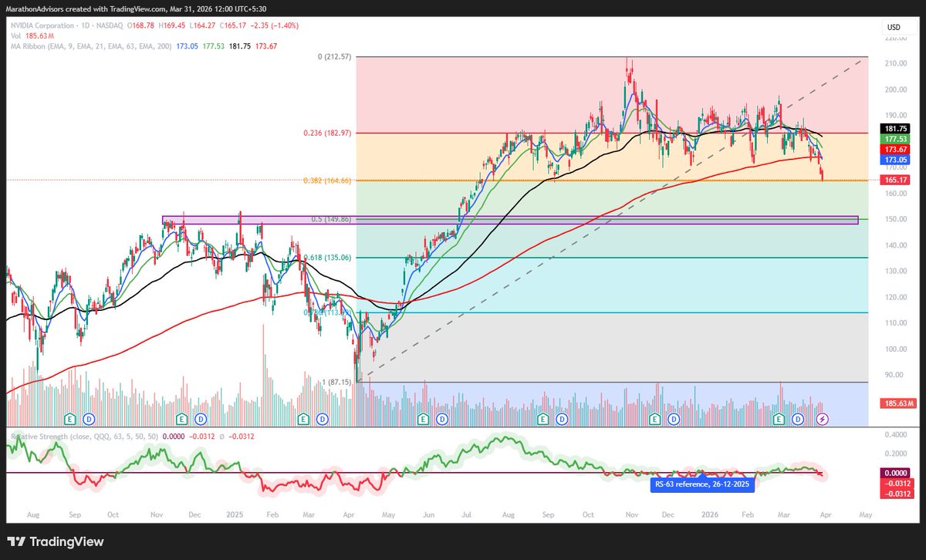926x560 pixels.
Task: Open the dividend D marker in Dec 2024
Action: [201, 419]
